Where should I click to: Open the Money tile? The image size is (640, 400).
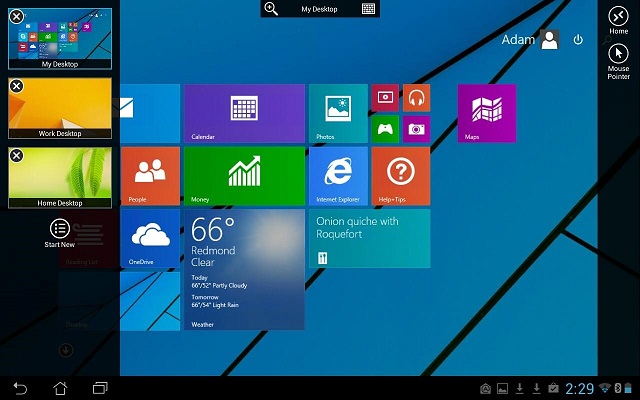point(244,175)
